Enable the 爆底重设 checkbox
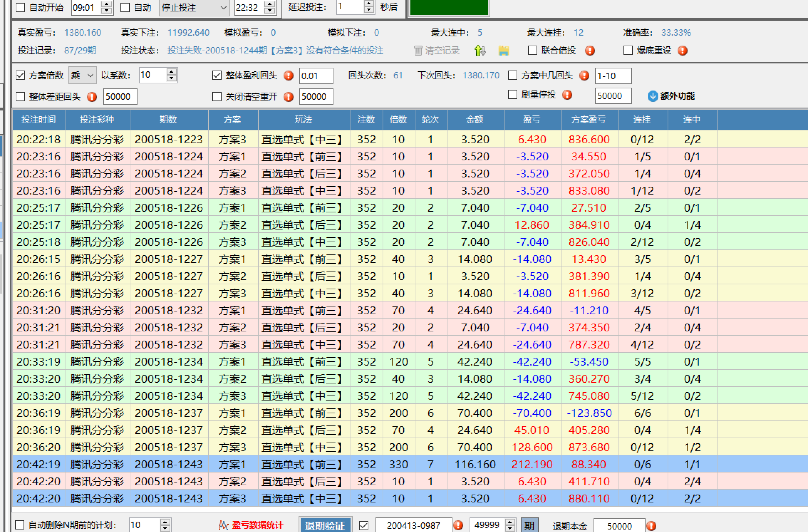The height and width of the screenshot is (532, 808). pos(628,50)
